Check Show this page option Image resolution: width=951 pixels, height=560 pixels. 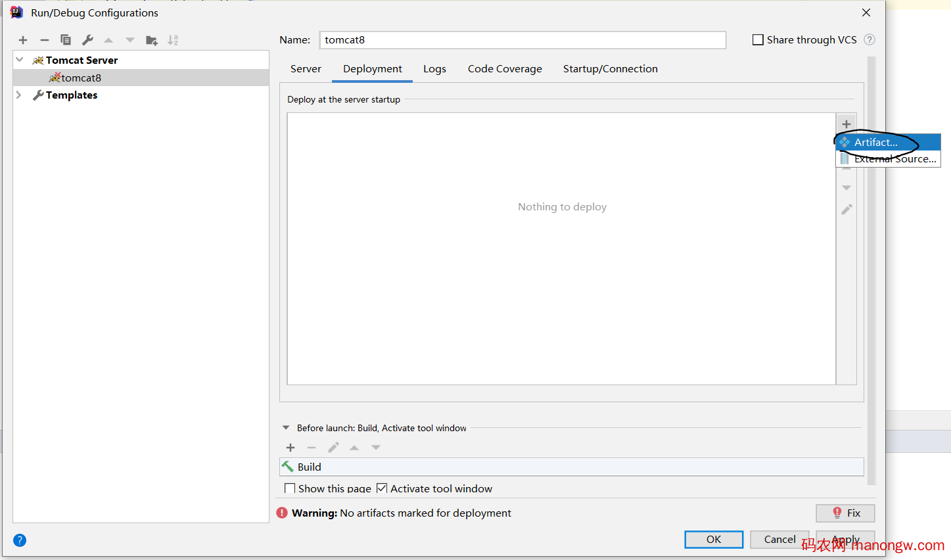[290, 488]
